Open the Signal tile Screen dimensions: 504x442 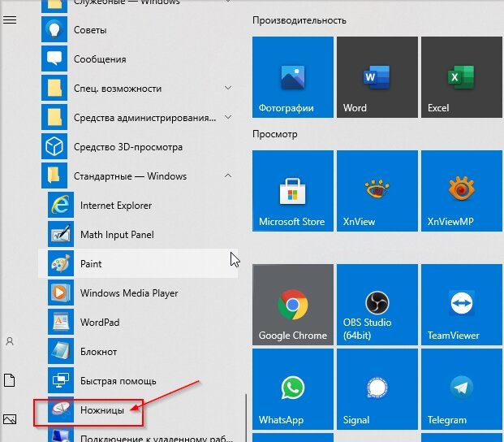pyautogui.click(x=377, y=389)
